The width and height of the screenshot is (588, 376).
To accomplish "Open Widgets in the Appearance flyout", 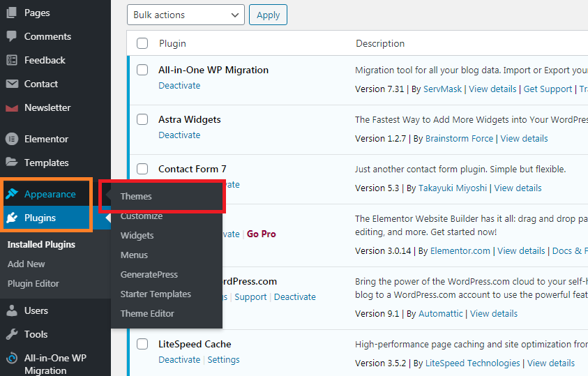I will (x=137, y=236).
